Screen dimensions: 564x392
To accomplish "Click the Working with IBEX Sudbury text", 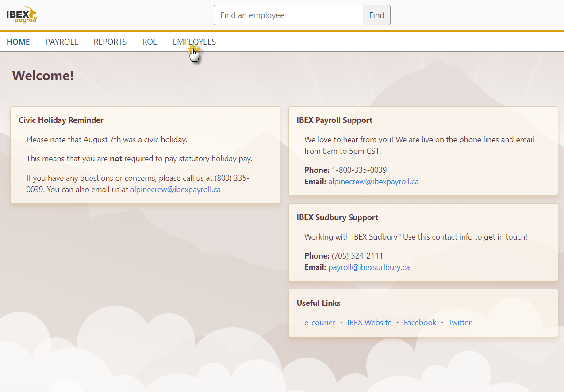I will [416, 237].
